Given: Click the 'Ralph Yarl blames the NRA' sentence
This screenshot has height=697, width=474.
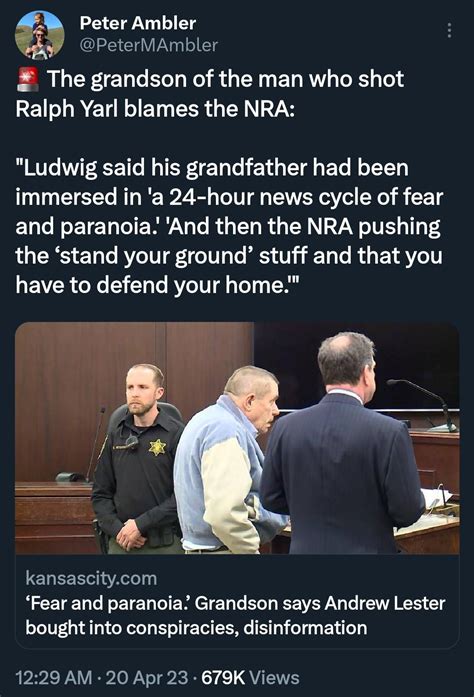Looking at the screenshot, I should pos(155,109).
